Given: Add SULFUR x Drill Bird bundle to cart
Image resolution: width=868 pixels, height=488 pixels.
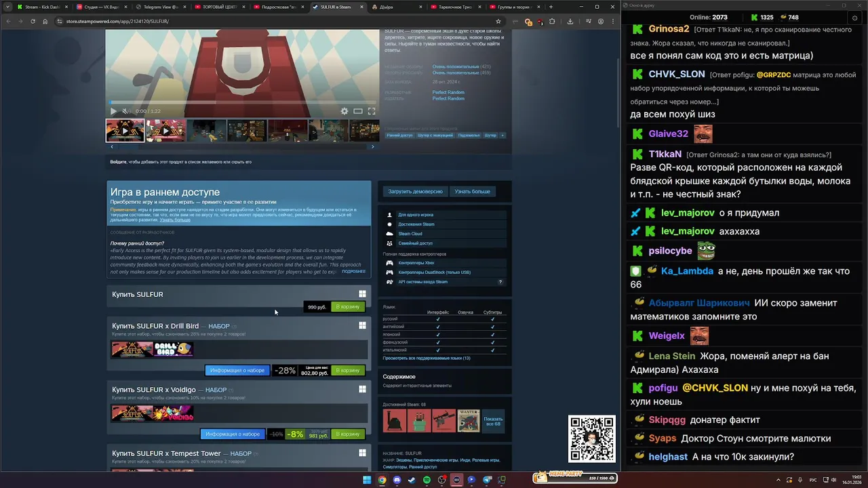Looking at the screenshot, I should (x=348, y=370).
